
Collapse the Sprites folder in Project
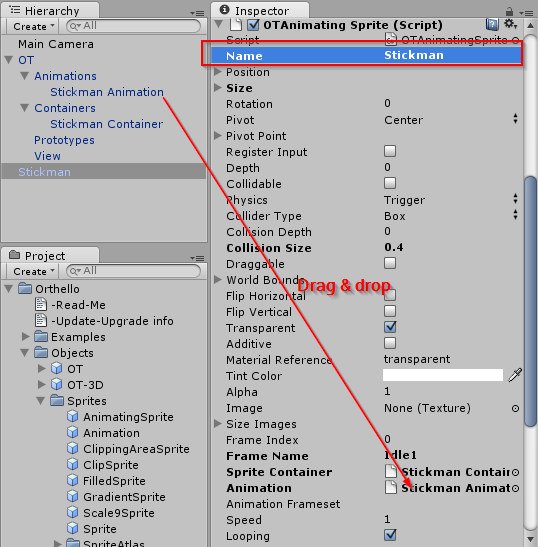[x=40, y=400]
